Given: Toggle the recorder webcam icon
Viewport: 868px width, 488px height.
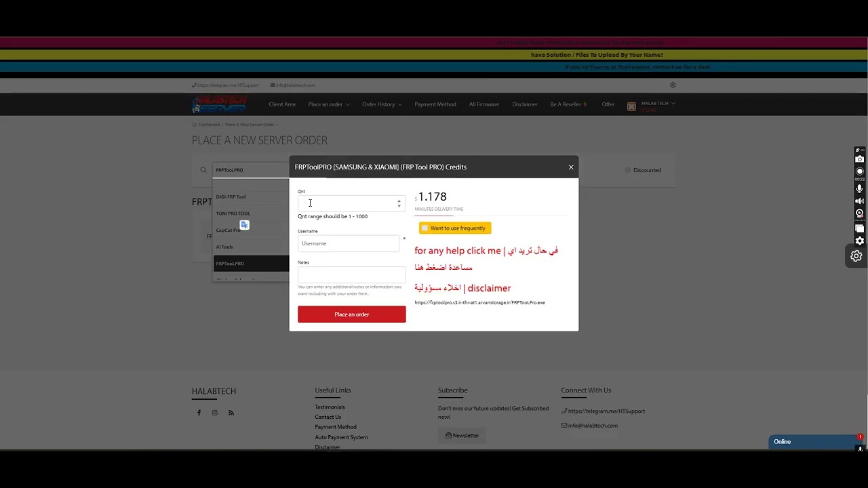Looking at the screenshot, I should click(x=860, y=213).
